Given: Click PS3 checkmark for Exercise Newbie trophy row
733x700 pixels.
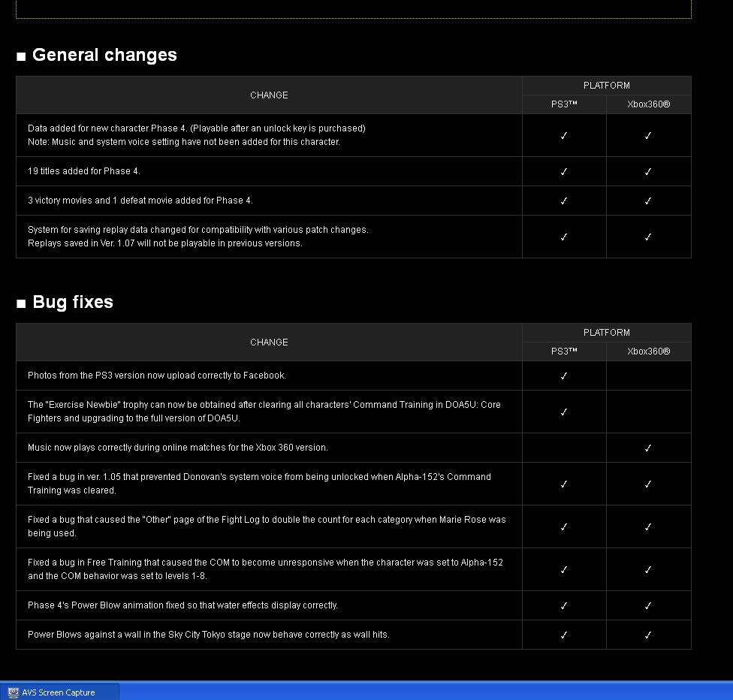Looking at the screenshot, I should pos(564,412).
